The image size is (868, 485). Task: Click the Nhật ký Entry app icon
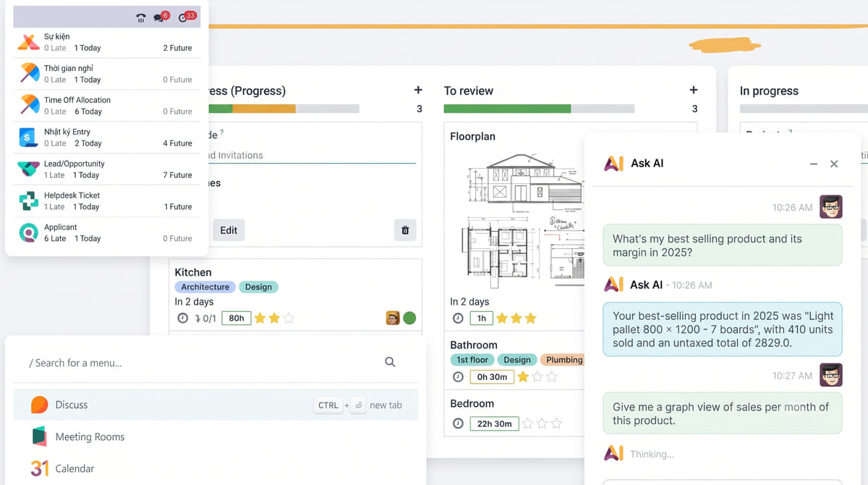pyautogui.click(x=29, y=138)
